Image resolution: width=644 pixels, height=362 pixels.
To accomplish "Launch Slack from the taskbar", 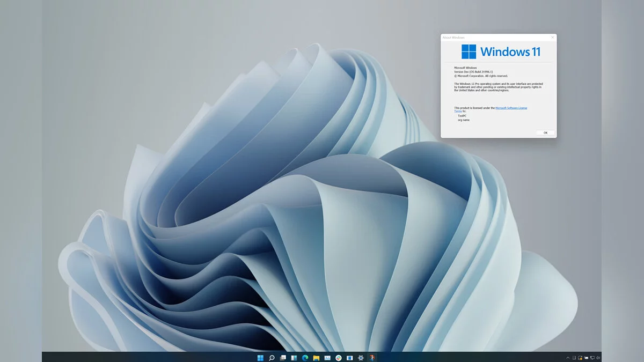I will (339, 358).
